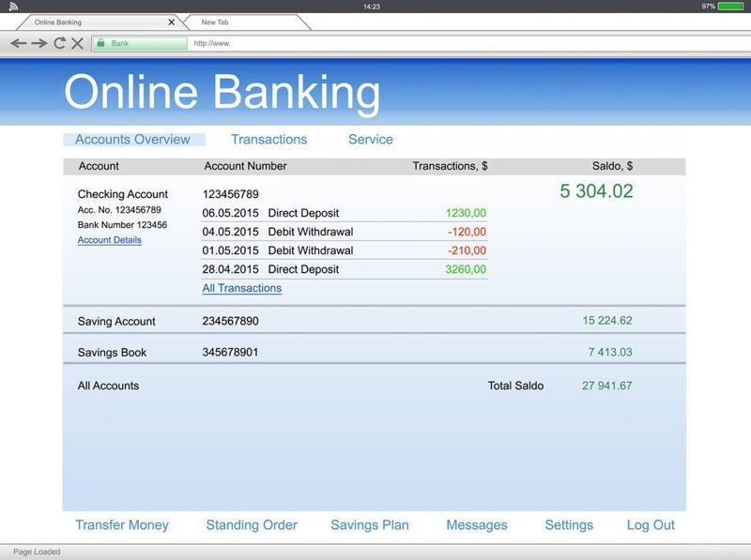This screenshot has width=751, height=560.
Task: Click account number 345678901
Action: [x=230, y=353]
